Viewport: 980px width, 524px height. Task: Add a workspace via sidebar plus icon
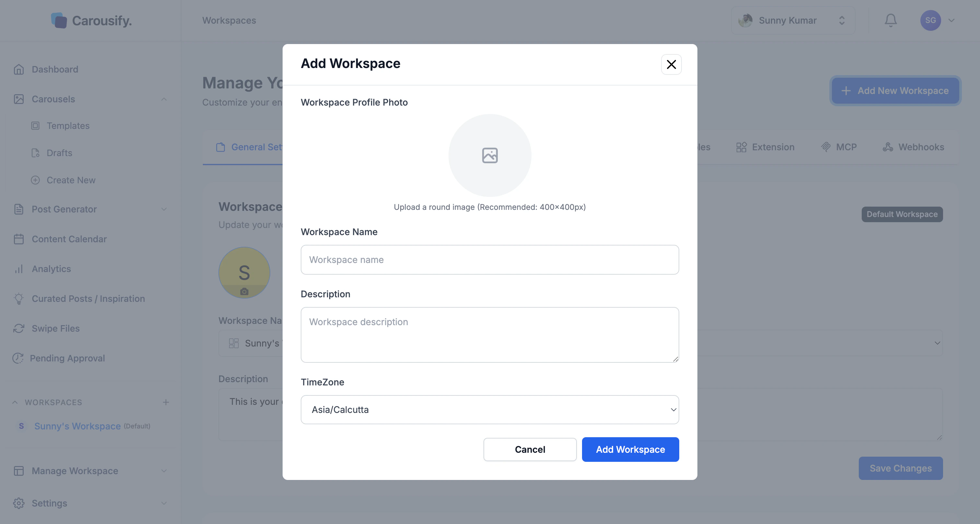pyautogui.click(x=166, y=402)
